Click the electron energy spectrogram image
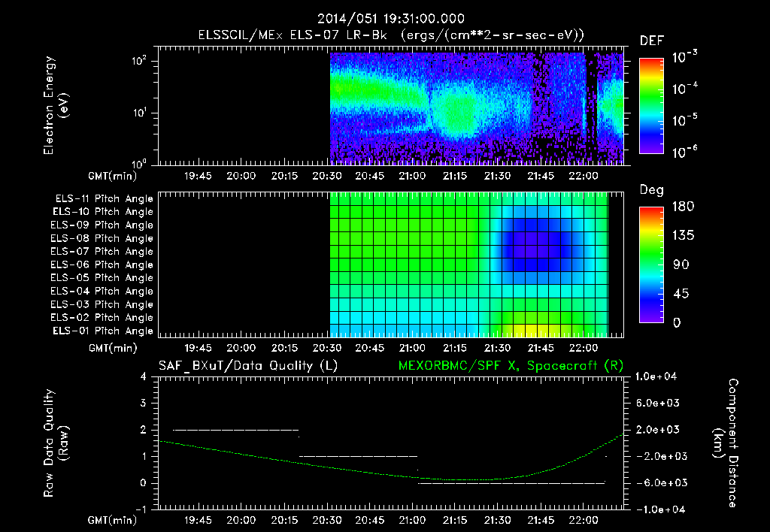Screen dimensions: 770x532 pyautogui.click(x=476, y=108)
